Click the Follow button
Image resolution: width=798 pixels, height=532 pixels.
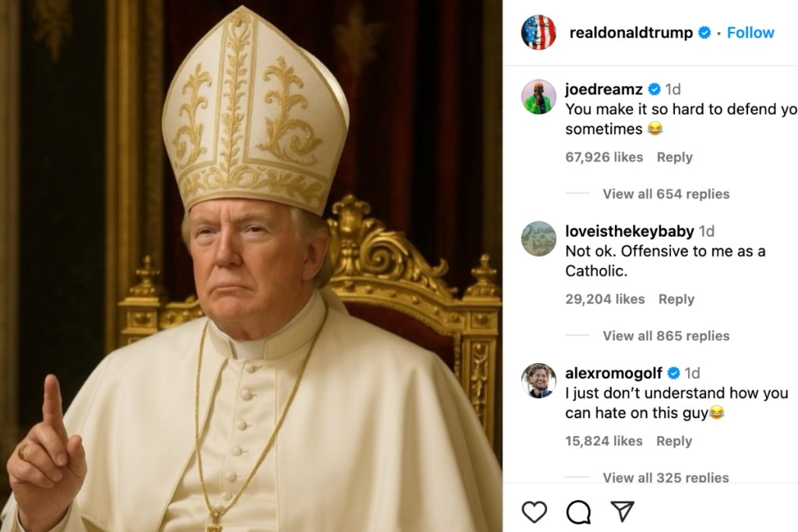[x=750, y=33]
